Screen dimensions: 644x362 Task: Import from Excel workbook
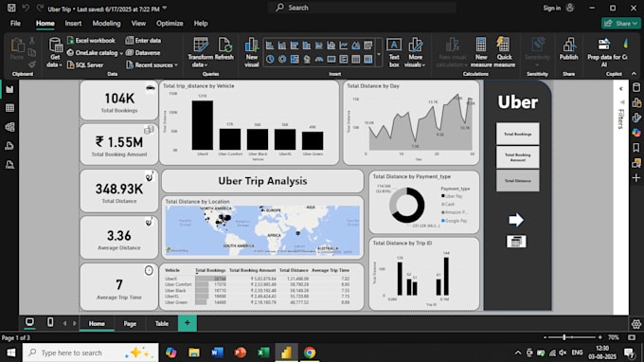(91, 40)
